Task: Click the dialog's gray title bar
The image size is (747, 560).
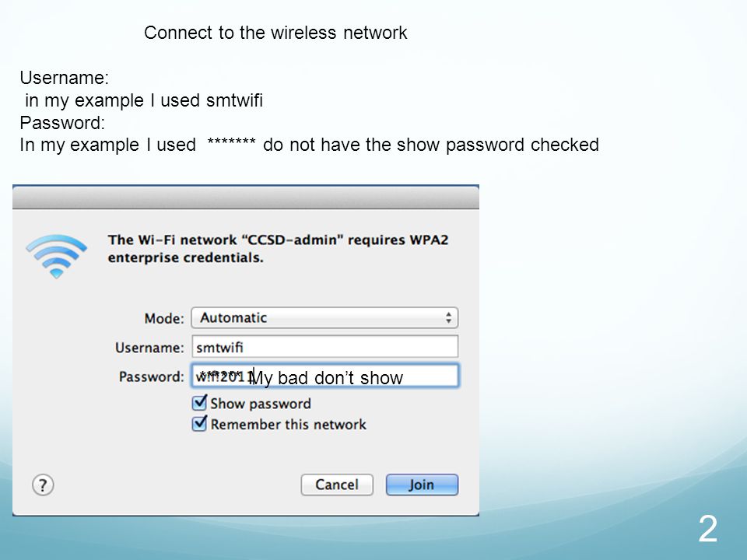Action: pyautogui.click(x=246, y=197)
